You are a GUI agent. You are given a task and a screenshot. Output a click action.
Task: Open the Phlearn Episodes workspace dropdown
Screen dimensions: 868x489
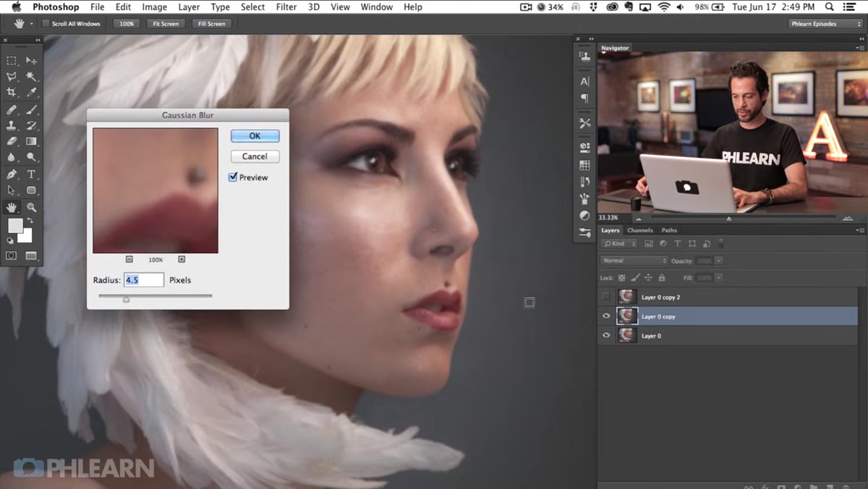[x=825, y=24]
